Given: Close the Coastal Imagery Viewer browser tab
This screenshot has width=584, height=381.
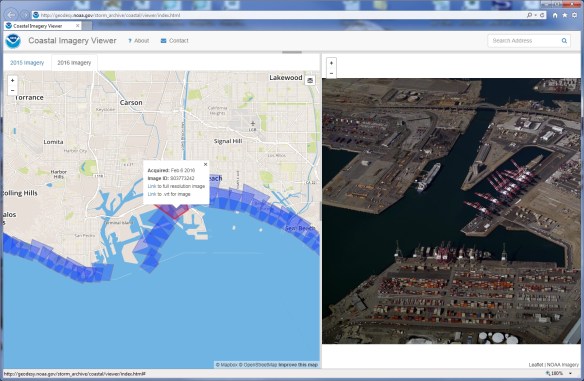Looking at the screenshot, I should (77, 26).
